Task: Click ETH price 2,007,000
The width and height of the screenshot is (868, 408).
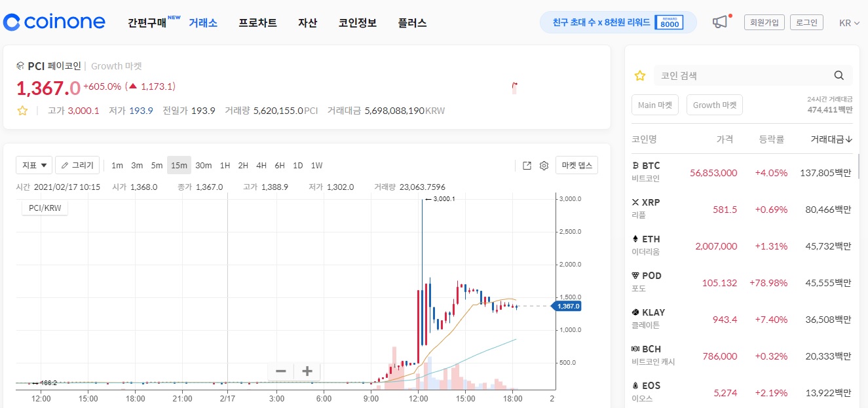Action: 716,246
